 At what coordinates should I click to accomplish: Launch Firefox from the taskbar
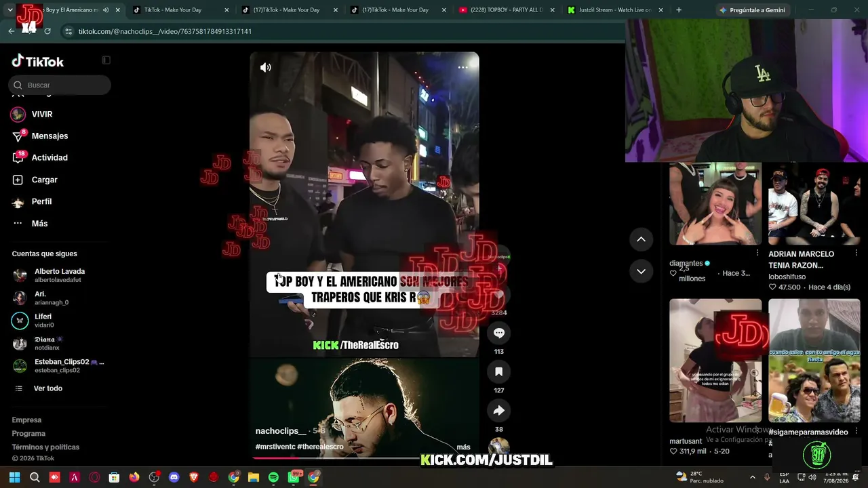(134, 478)
